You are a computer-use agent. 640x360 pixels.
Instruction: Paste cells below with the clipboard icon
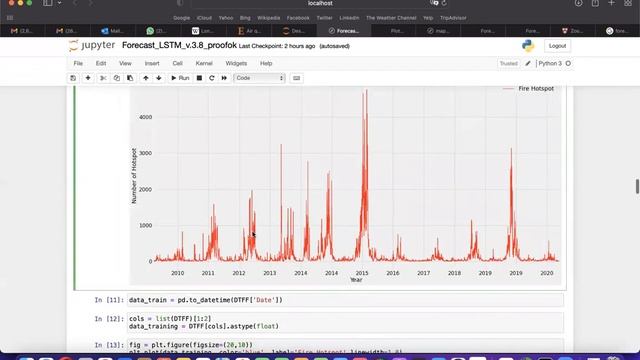tap(130, 78)
